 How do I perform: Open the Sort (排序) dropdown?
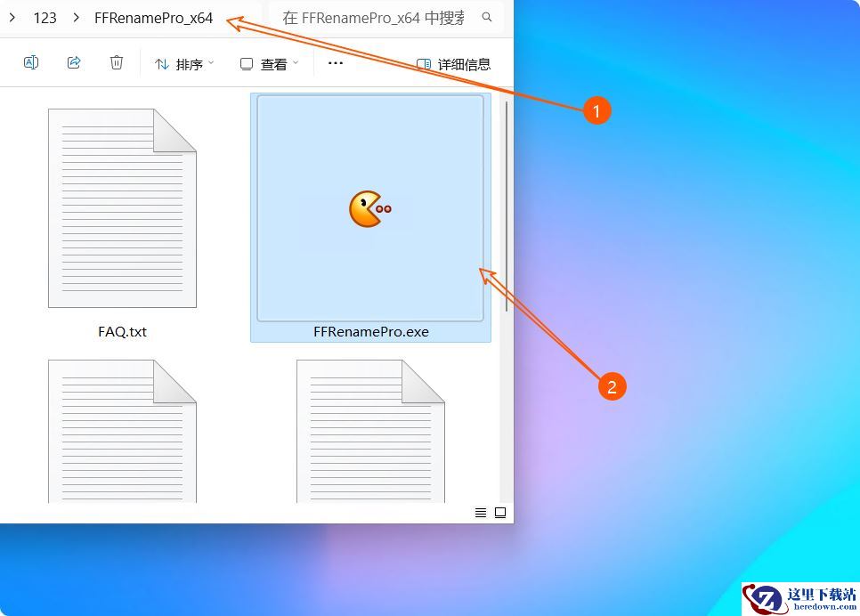click(184, 64)
